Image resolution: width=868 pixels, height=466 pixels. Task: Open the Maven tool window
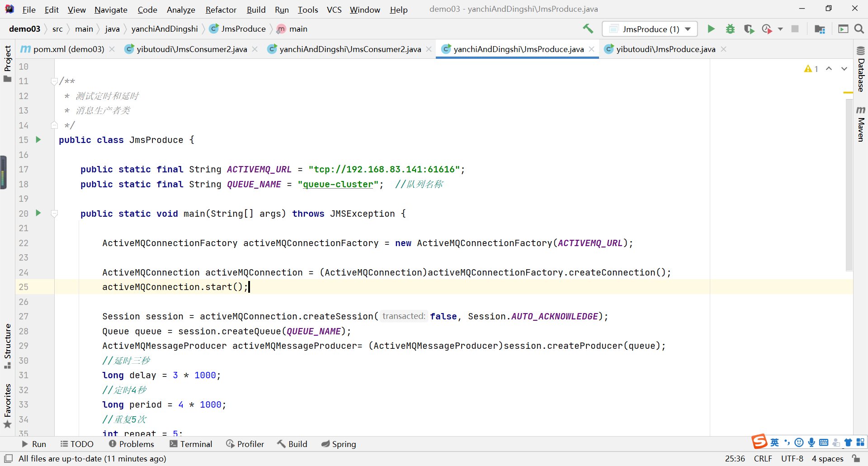(861, 124)
